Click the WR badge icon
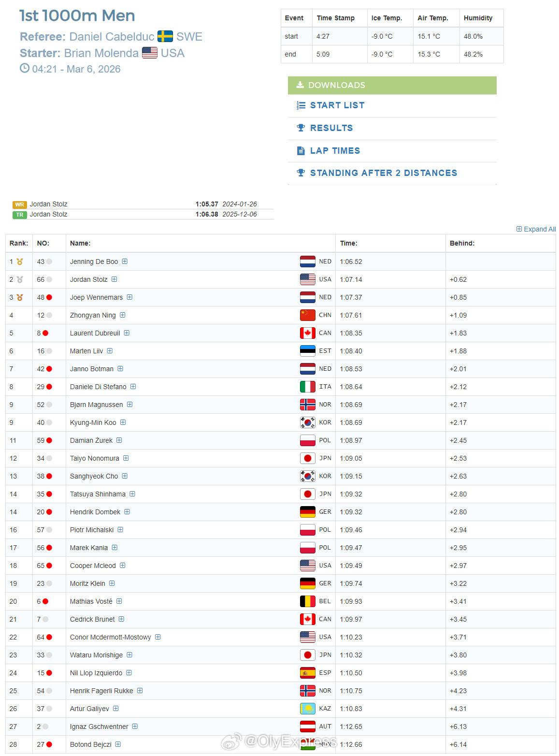This screenshot has height=756, width=559. 20,204
